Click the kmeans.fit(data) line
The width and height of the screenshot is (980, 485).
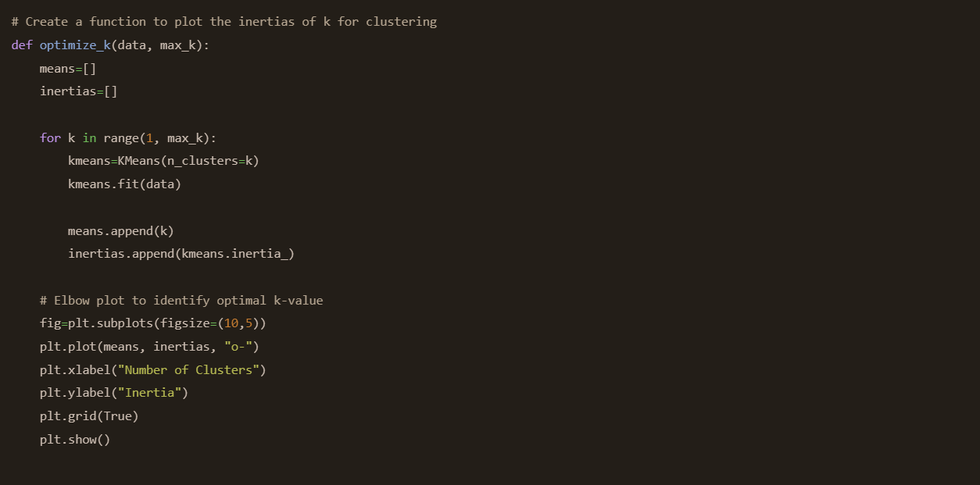tap(124, 184)
